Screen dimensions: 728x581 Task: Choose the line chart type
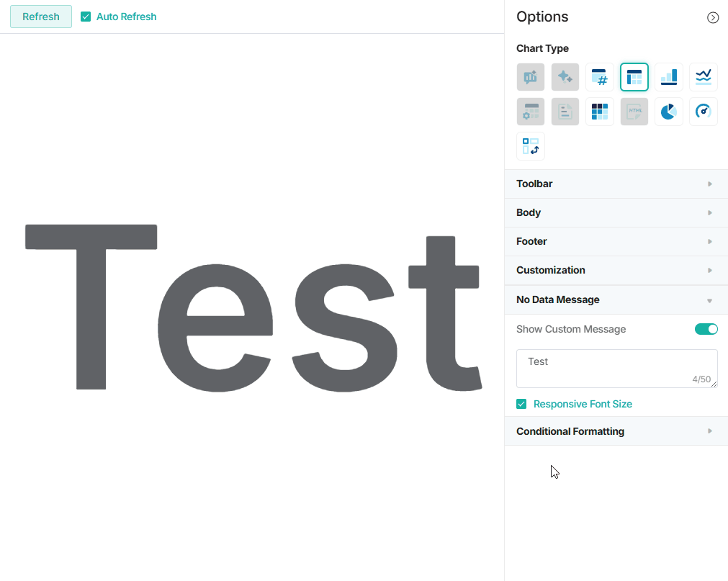pyautogui.click(x=704, y=77)
